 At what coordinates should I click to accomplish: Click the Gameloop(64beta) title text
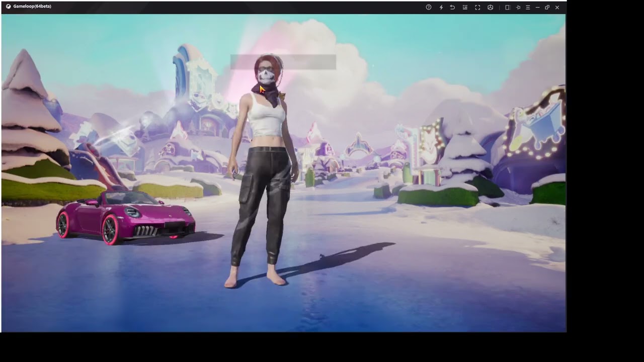[32, 7]
